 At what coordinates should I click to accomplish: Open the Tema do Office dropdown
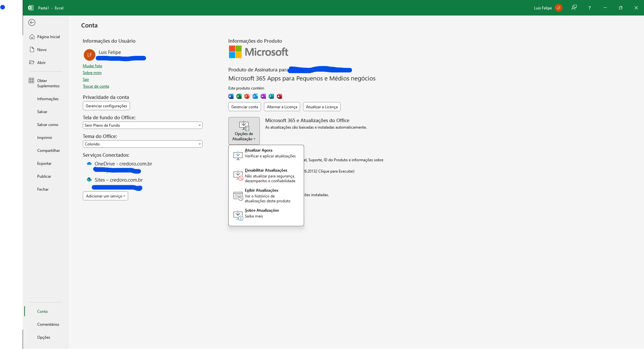click(x=143, y=144)
